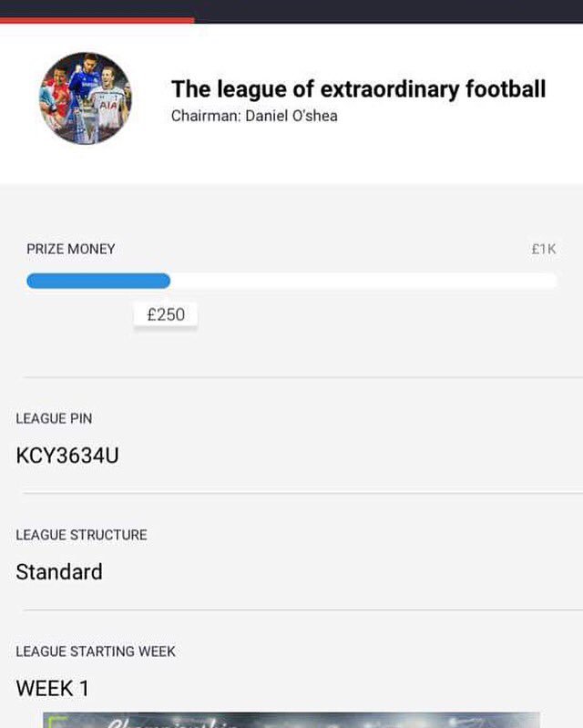Click the dark header bar beside red strip
The height and width of the screenshot is (728, 583).
coord(388,11)
